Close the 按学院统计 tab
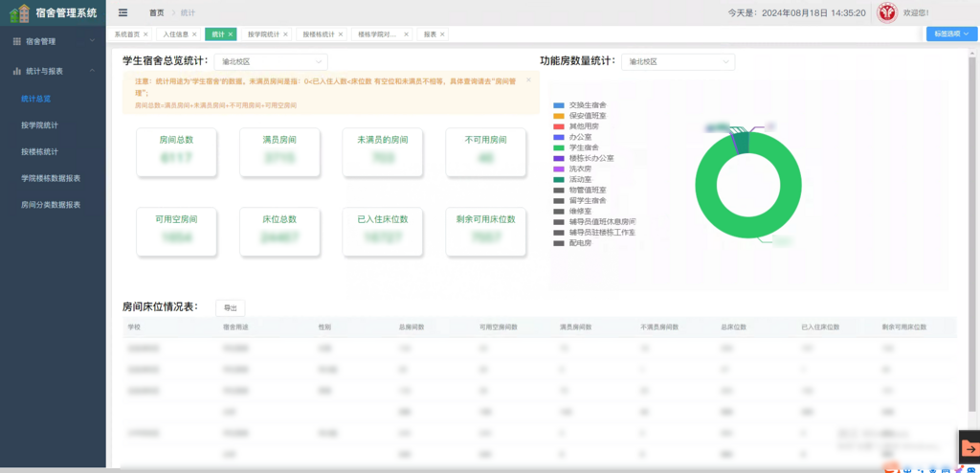Viewport: 980px width, 473px height. (285, 34)
